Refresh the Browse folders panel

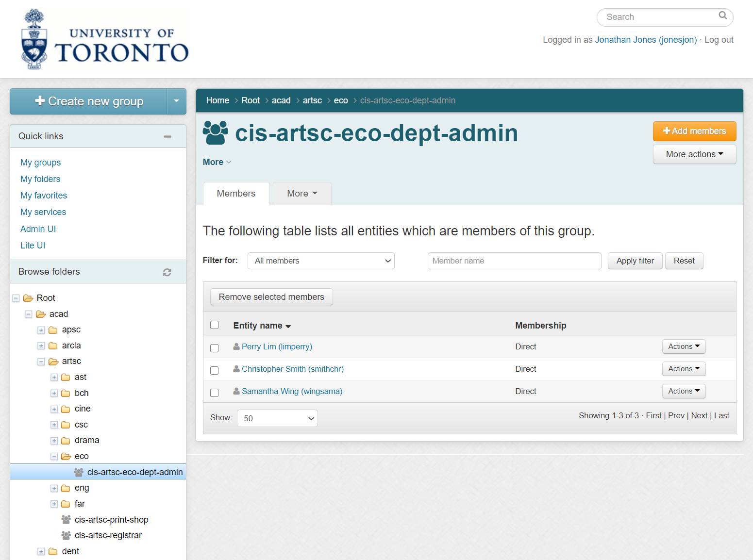(167, 272)
